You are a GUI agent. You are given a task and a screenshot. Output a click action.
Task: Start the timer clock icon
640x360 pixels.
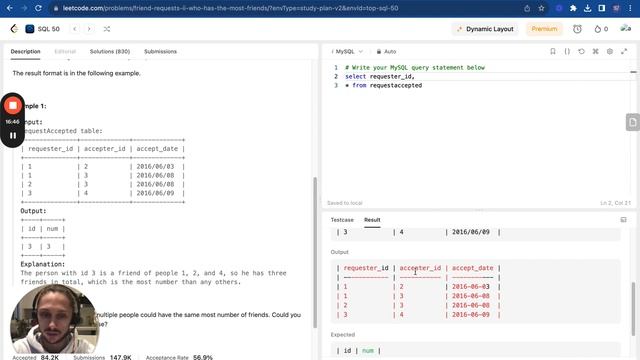point(577,29)
